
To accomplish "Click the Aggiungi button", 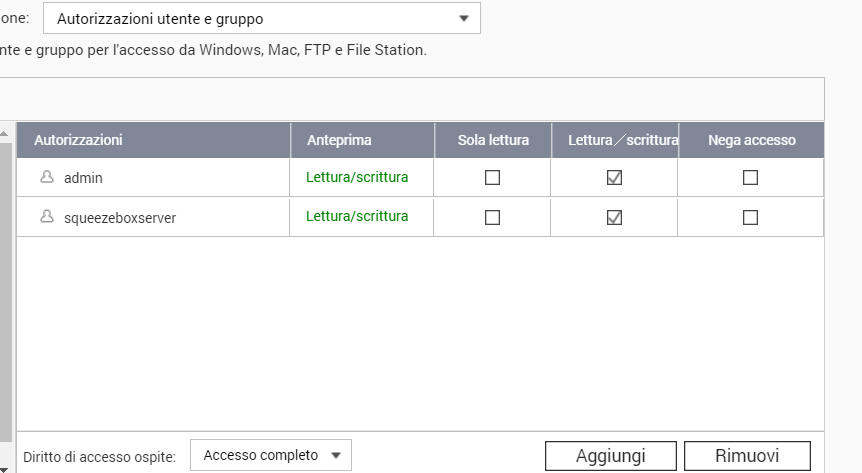I will coord(610,456).
